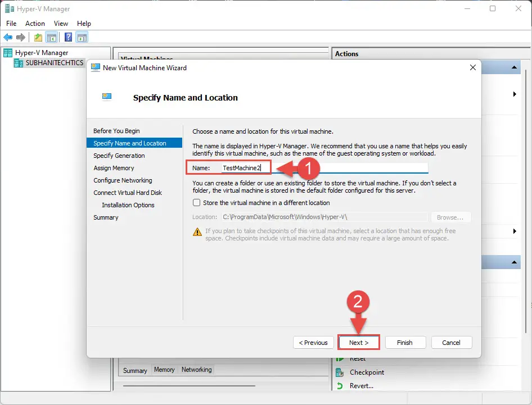Click Checkpoint in the Actions pane
The image size is (532, 405).
pyautogui.click(x=367, y=372)
